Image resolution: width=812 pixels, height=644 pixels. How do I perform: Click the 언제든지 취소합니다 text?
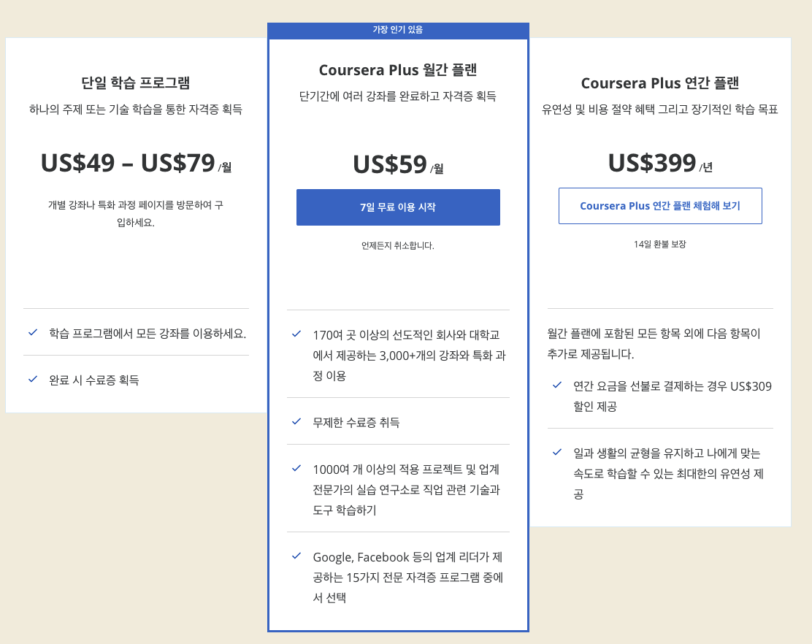[x=398, y=245]
